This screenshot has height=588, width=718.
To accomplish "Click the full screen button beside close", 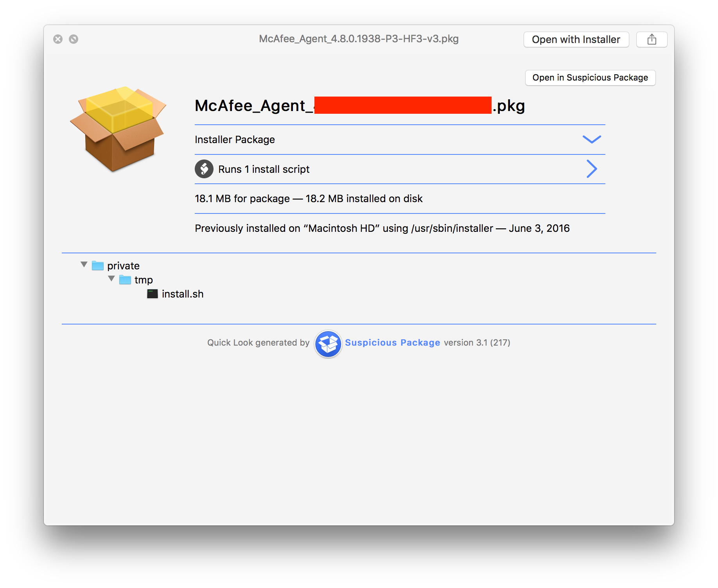I will click(74, 39).
